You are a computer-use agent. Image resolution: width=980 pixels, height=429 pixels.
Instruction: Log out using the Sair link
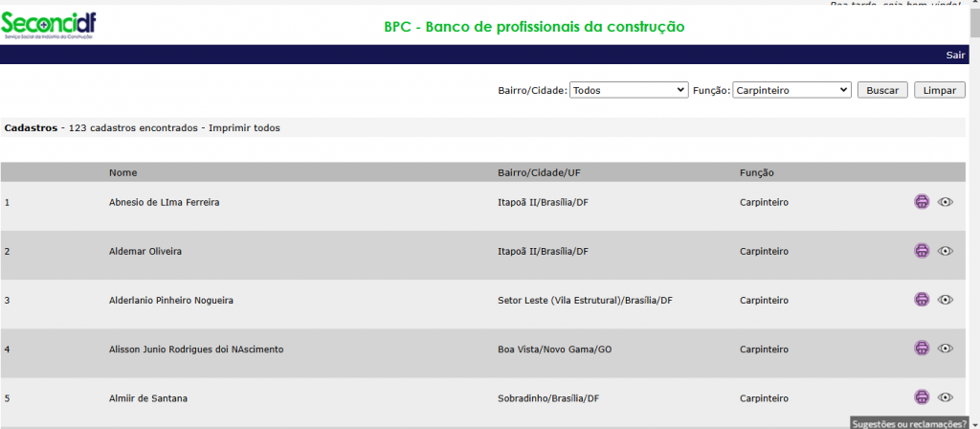(x=955, y=55)
